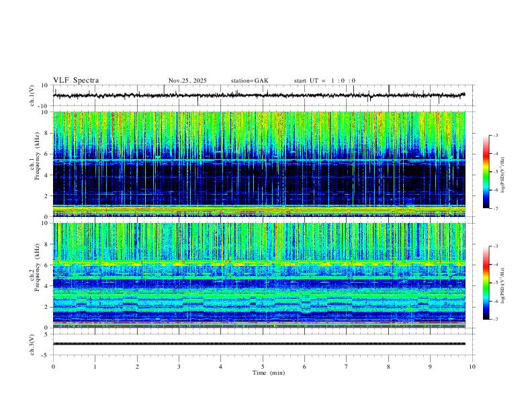Click the 'ch.1(V)' waveform axis label
This screenshot has height=411, width=532.
pos(32,95)
